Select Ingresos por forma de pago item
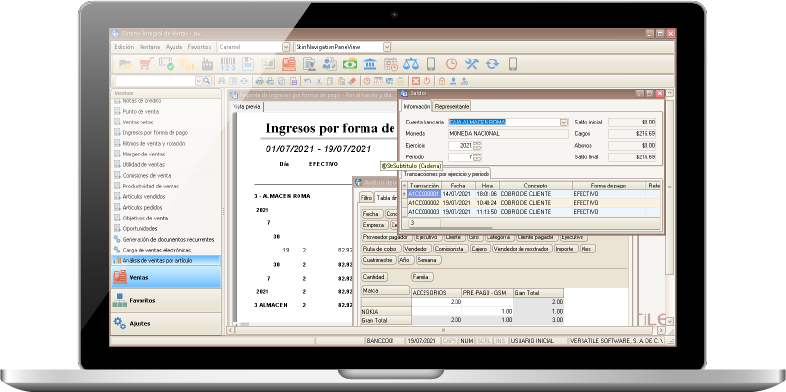 click(x=155, y=133)
